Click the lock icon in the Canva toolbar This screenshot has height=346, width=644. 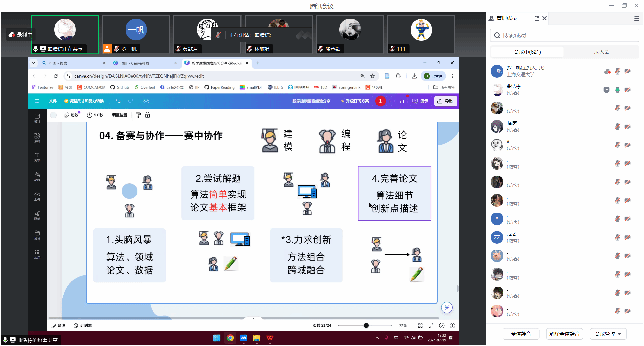pos(147,115)
